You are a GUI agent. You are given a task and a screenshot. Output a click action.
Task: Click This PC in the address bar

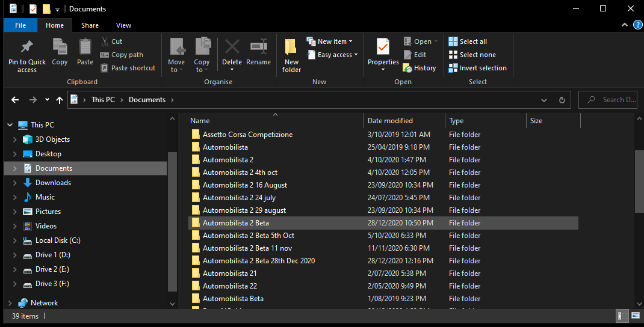[103, 100]
